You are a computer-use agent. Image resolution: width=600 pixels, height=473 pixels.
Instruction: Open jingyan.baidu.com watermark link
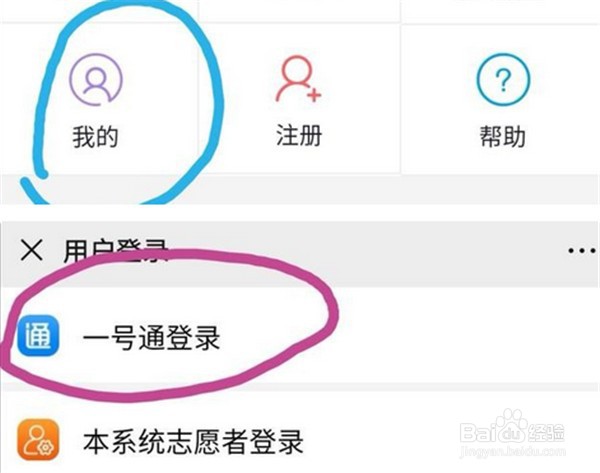coord(512,452)
